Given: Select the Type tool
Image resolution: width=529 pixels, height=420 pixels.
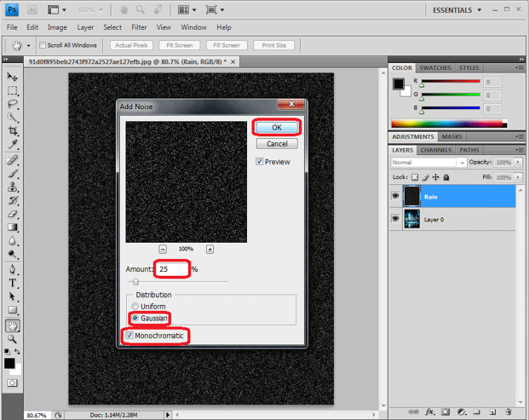Looking at the screenshot, I should tap(13, 283).
